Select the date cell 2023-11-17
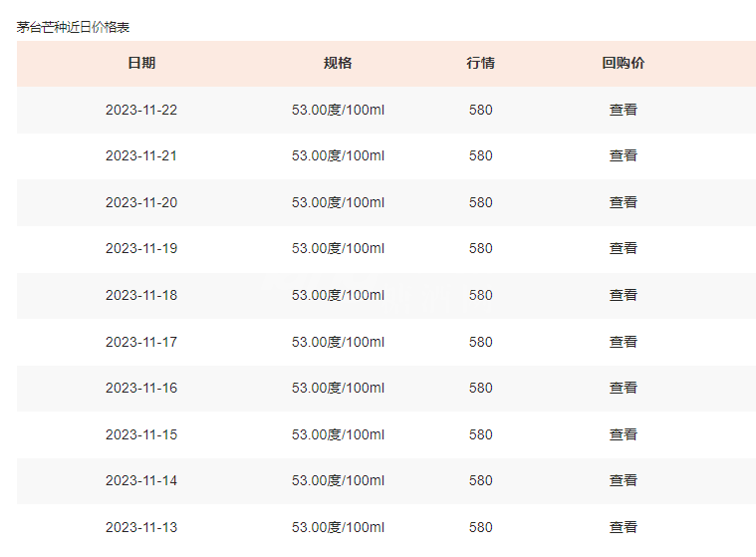This screenshot has width=756, height=557. (x=141, y=342)
